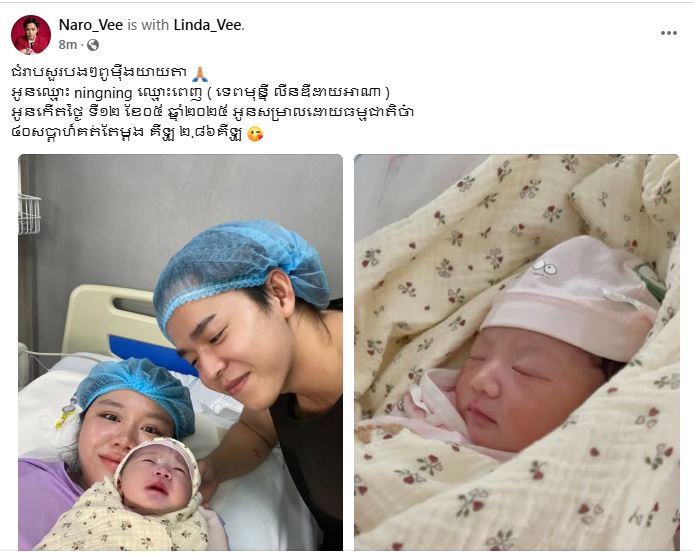The image size is (693, 554).
Task: Click the word ningning in the caption
Action: pos(103,93)
